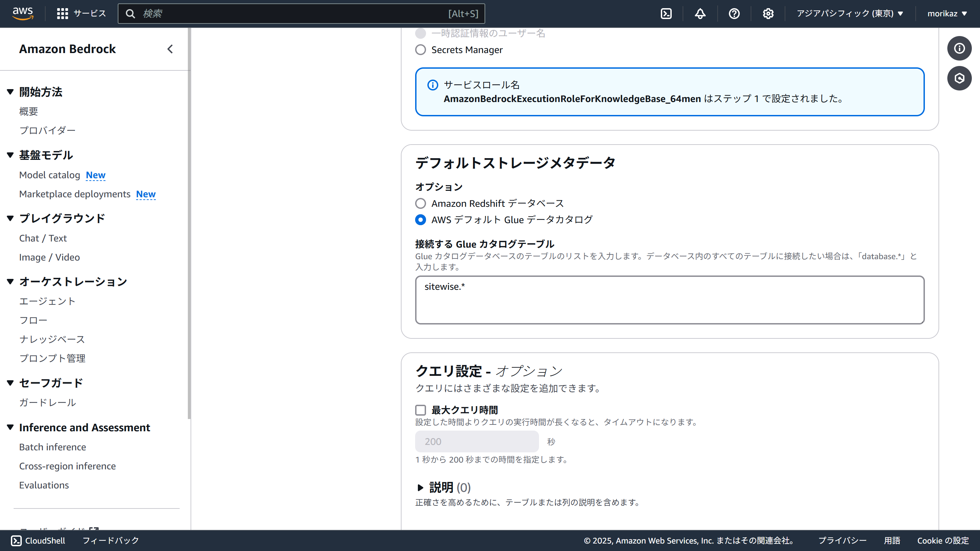
Task: Open the morikaz account dropdown
Action: [947, 14]
